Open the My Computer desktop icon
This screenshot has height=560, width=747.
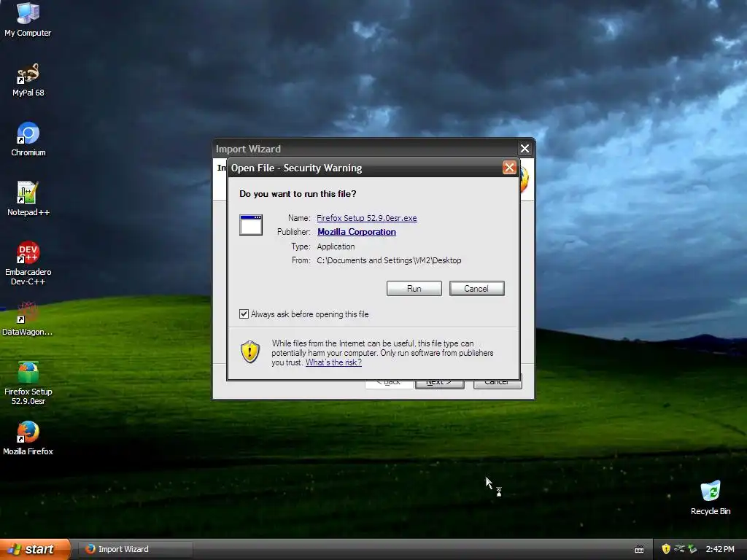tap(28, 19)
